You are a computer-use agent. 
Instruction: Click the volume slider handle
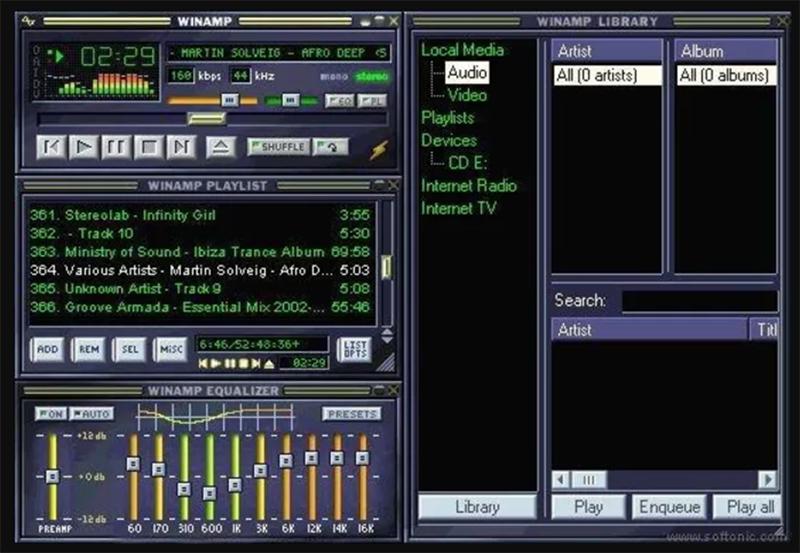pyautogui.click(x=230, y=100)
